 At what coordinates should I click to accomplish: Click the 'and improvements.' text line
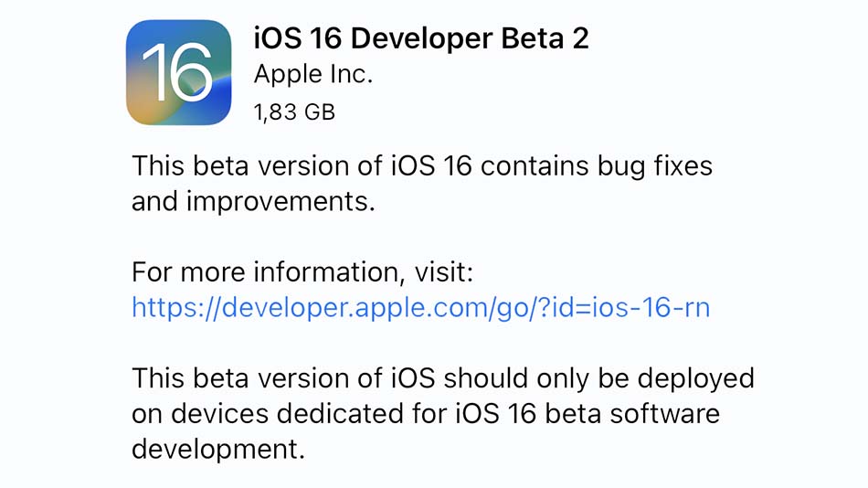253,201
